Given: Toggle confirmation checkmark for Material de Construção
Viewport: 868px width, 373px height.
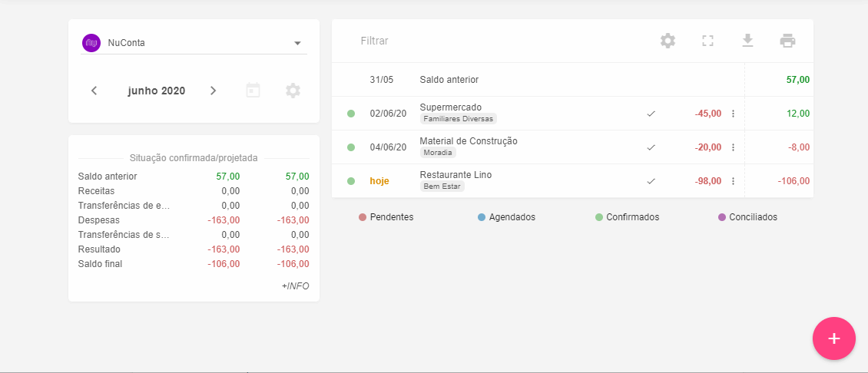Looking at the screenshot, I should [x=651, y=147].
